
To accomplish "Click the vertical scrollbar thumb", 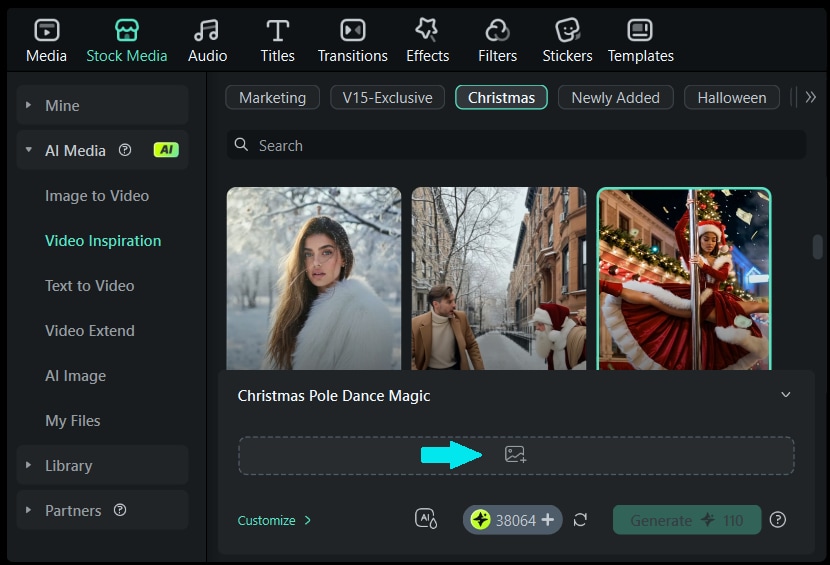I will tap(817, 247).
